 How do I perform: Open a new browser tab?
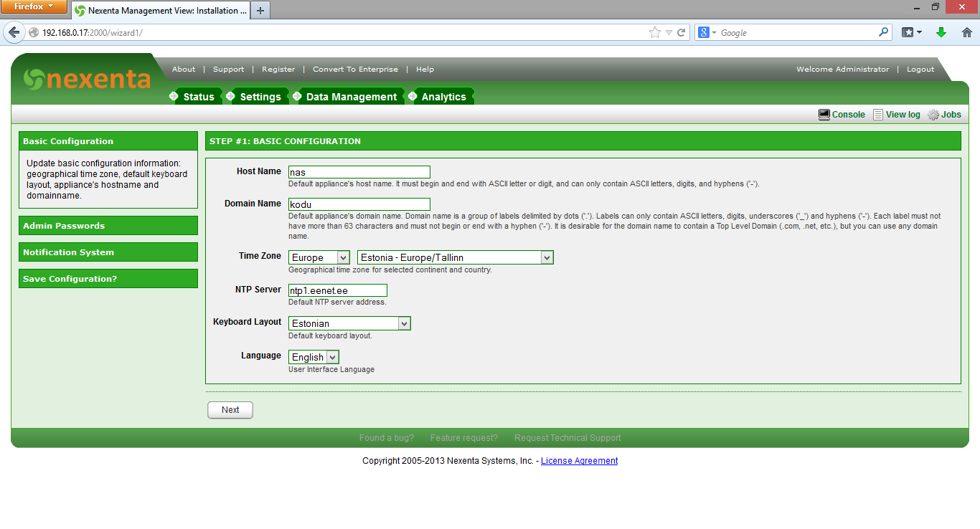260,10
